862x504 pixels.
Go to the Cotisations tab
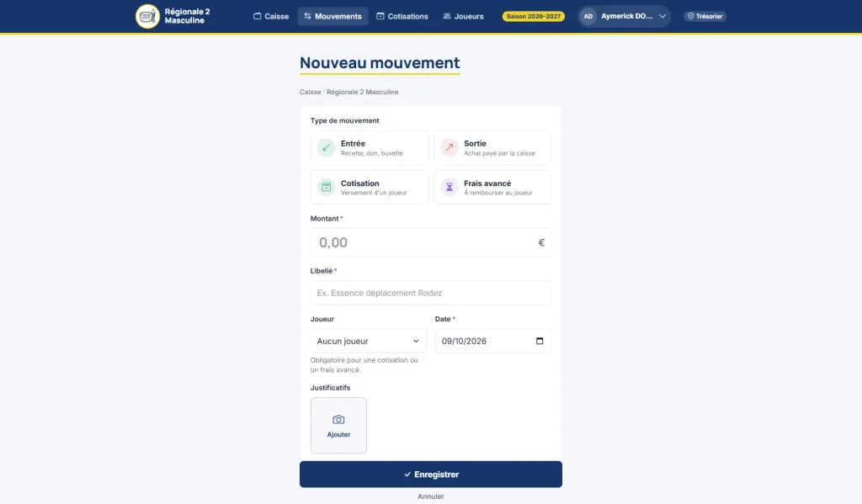click(x=402, y=17)
